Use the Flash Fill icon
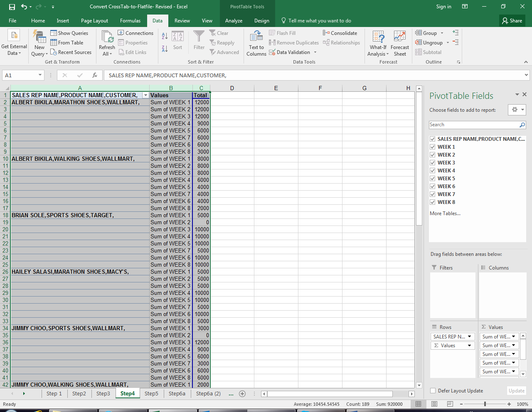Screen dimensions: 532x412 point(272,33)
